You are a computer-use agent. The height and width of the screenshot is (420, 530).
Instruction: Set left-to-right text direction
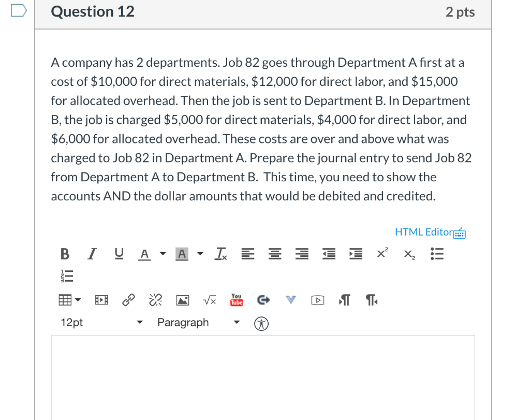(x=344, y=300)
